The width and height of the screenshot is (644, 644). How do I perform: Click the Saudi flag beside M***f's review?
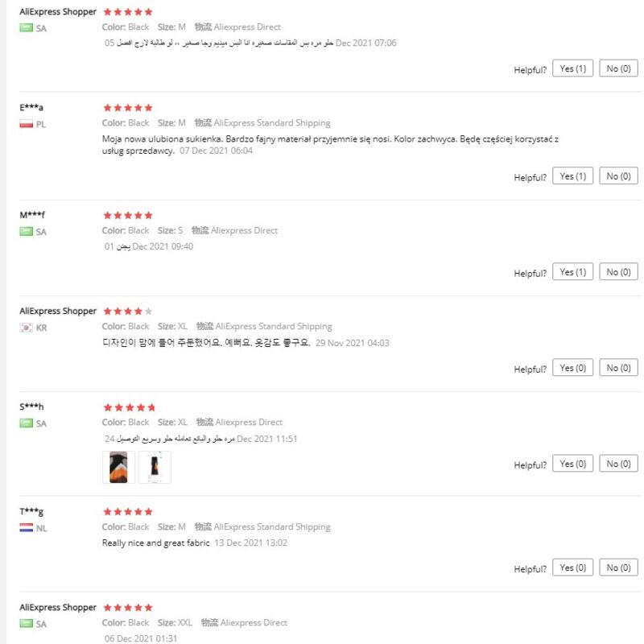(26, 232)
